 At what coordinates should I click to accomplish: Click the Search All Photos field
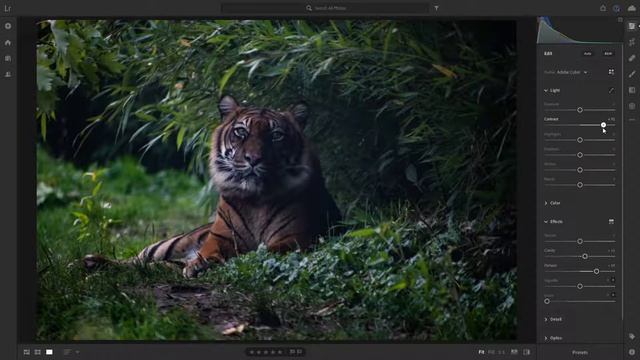[326, 8]
